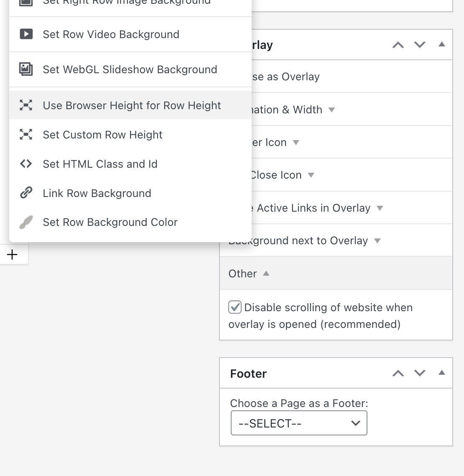
Task: Uncheck disable scrolling when overlay is opened
Action: point(235,307)
